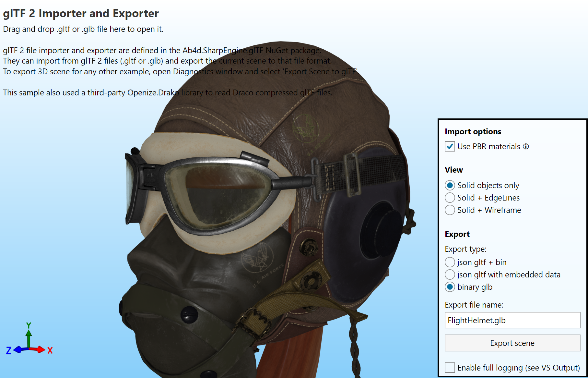Select the Solid + Wireframe view mode
The image size is (588, 378).
450,210
